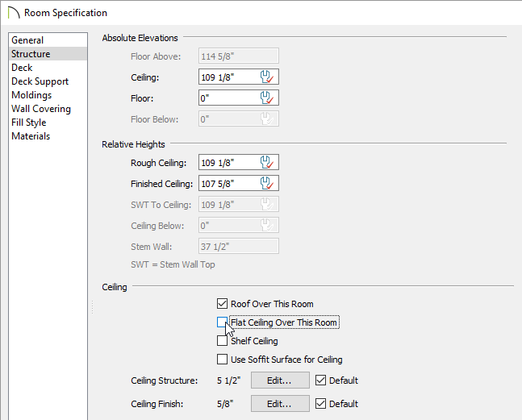Click the Ceiling elevation input field

pos(238,77)
